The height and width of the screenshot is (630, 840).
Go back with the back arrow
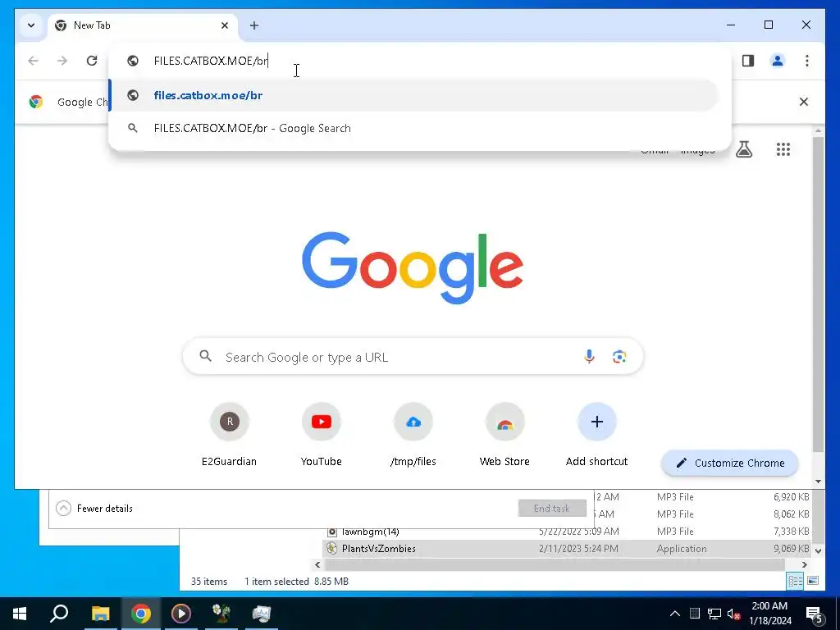(33, 61)
